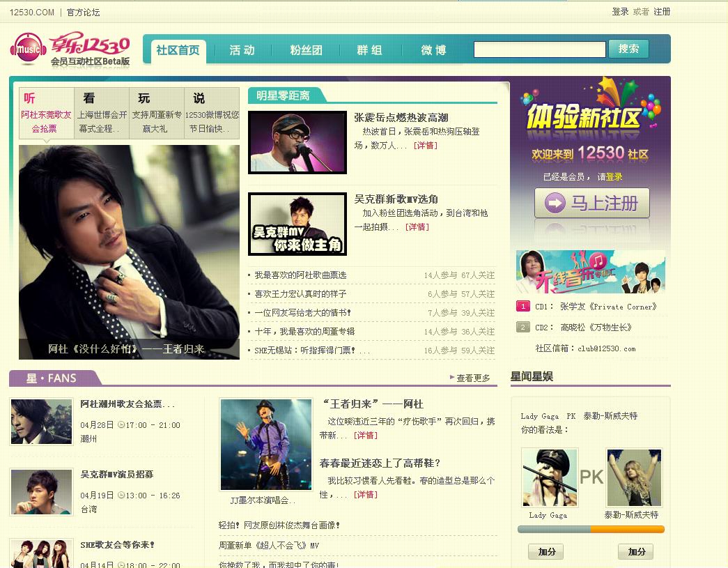
Task: Open CD2 高晓松《万物生长》
Action: 583,328
